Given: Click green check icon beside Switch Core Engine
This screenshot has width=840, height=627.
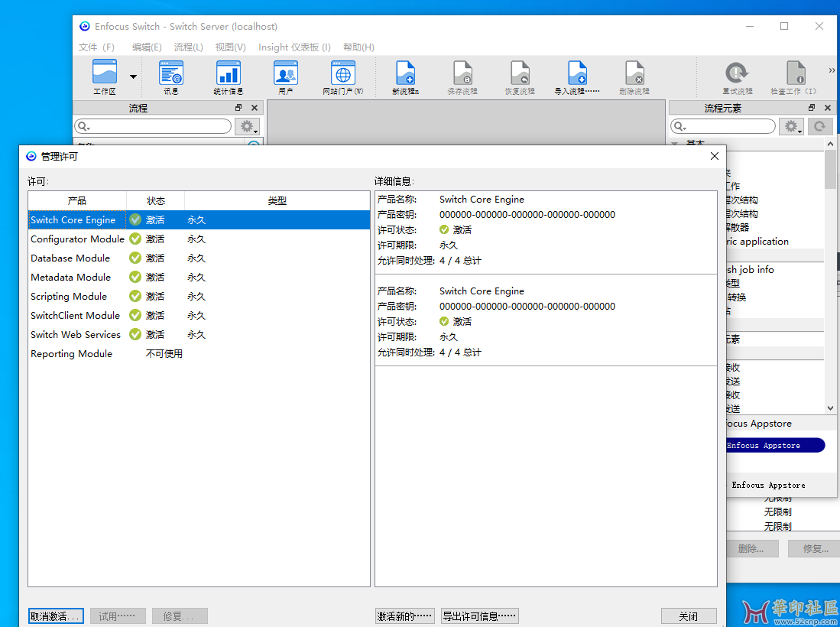Looking at the screenshot, I should point(135,219).
